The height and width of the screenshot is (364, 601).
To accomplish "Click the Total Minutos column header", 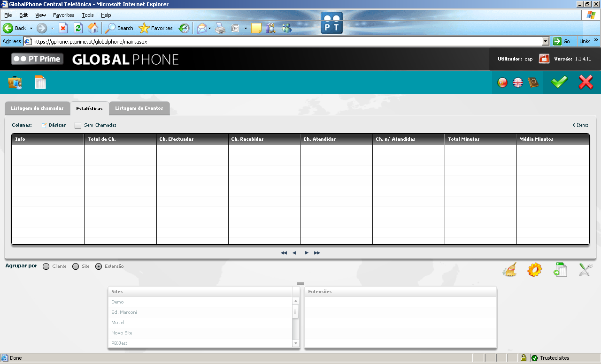I will click(x=481, y=139).
